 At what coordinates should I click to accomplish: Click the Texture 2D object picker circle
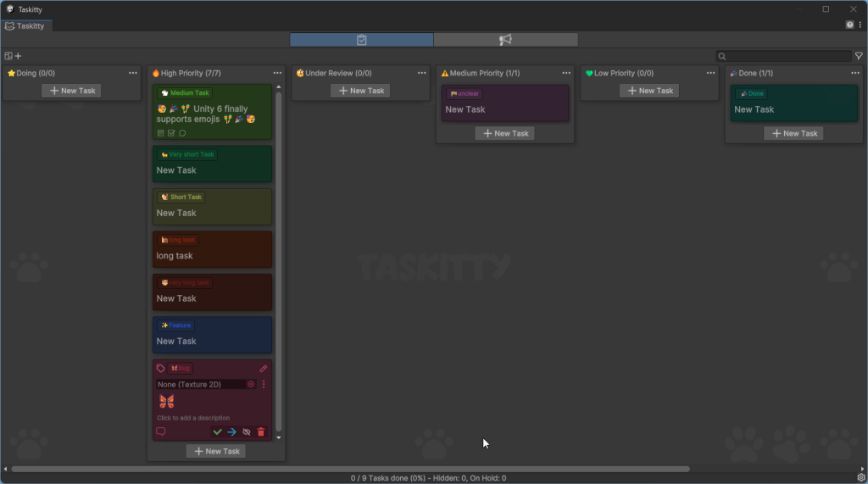click(251, 385)
